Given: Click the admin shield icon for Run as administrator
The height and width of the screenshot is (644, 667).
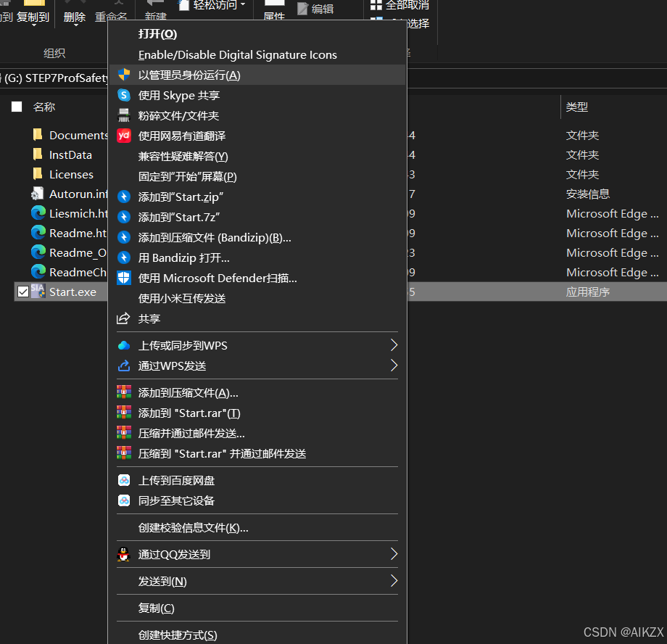Looking at the screenshot, I should pos(124,75).
